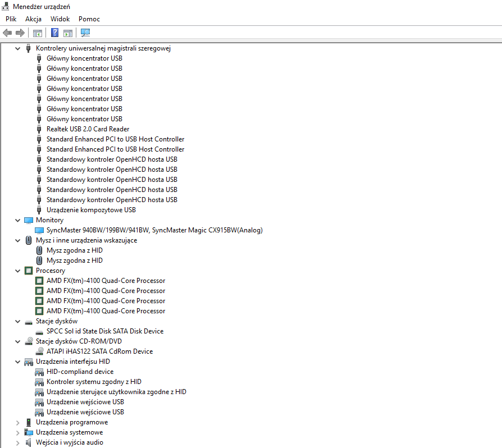Image resolution: width=502 pixels, height=448 pixels.
Task: Open the Help question-mark toolbar icon
Action: pyautogui.click(x=54, y=33)
